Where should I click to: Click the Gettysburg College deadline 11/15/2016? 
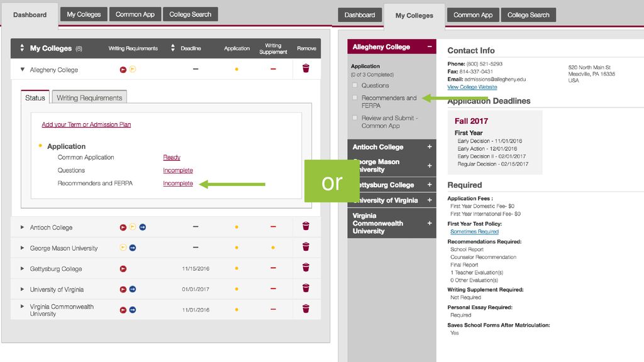pyautogui.click(x=196, y=269)
